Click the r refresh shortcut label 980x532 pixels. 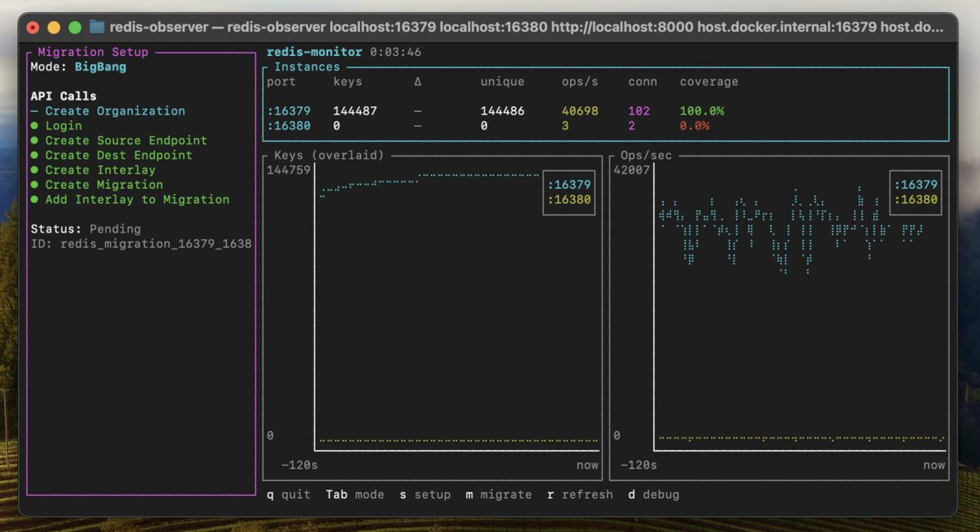click(x=580, y=494)
